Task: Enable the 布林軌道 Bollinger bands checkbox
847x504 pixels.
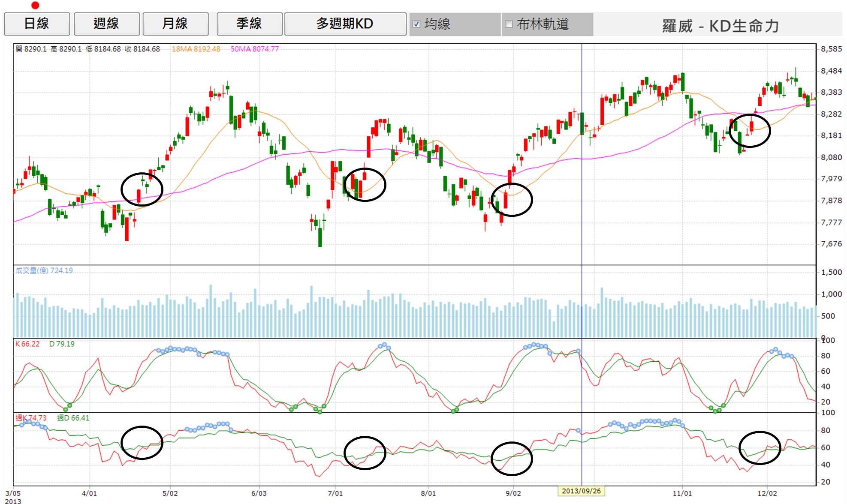Action: [x=509, y=24]
